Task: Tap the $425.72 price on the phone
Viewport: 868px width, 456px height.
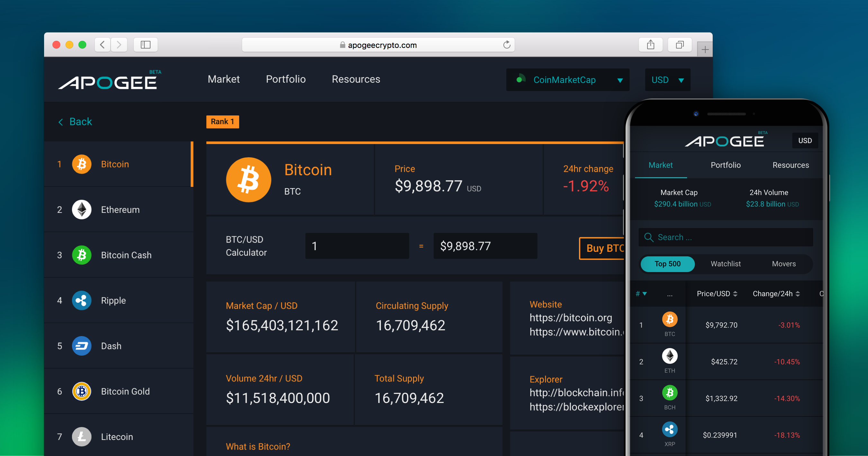Action: point(724,362)
